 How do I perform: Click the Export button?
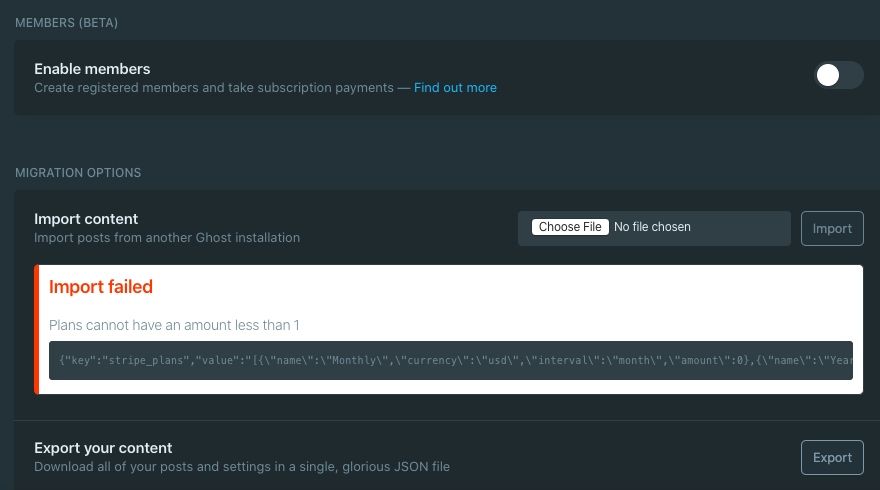(832, 457)
